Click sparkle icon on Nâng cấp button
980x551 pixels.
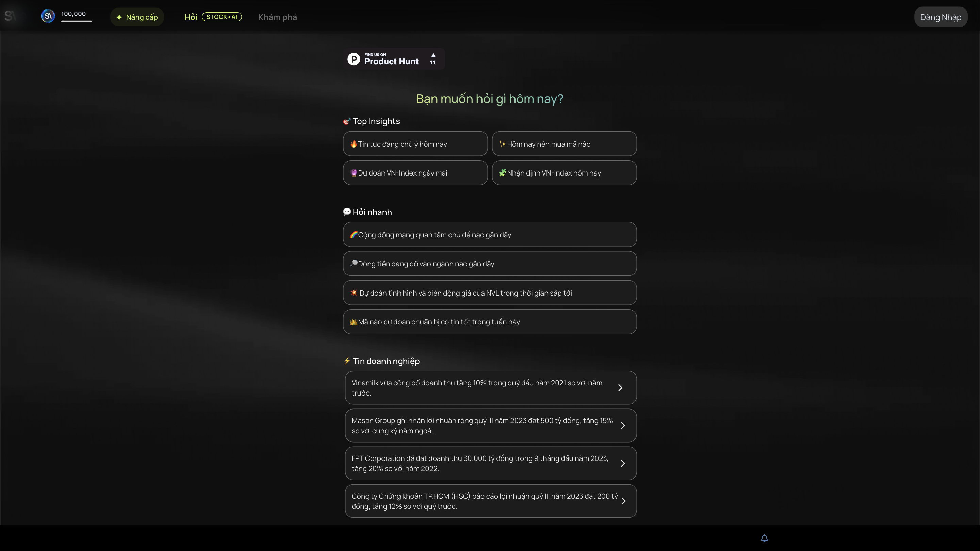tap(119, 17)
